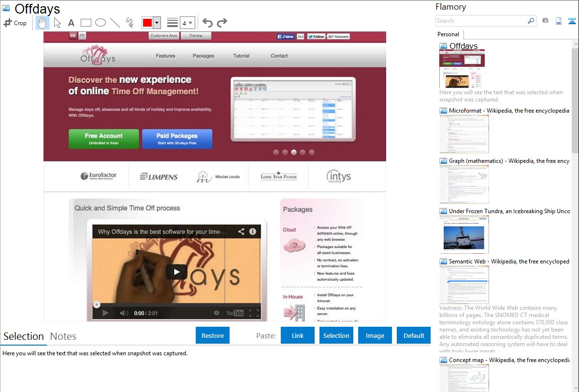Open the Personal tab in Flamory panel
This screenshot has height=392, width=579.
pyautogui.click(x=448, y=34)
